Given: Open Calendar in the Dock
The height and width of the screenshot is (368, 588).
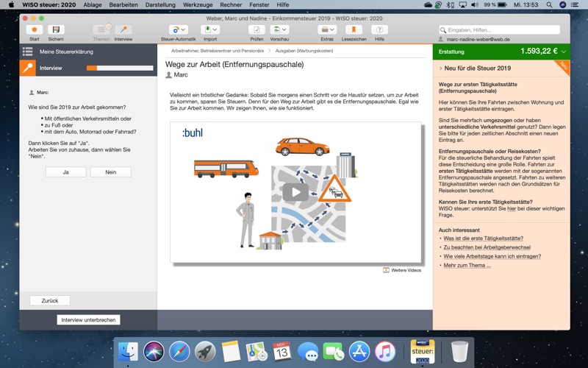Looking at the screenshot, I should point(282,352).
